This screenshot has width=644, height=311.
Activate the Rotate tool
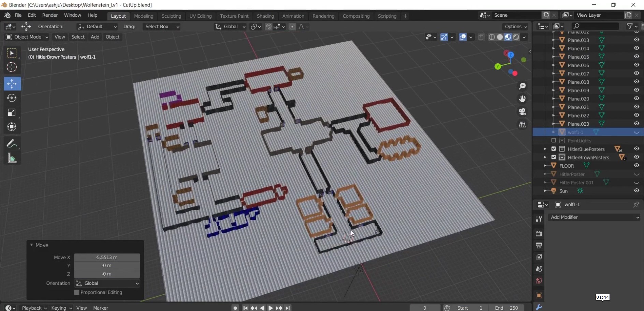click(x=12, y=98)
